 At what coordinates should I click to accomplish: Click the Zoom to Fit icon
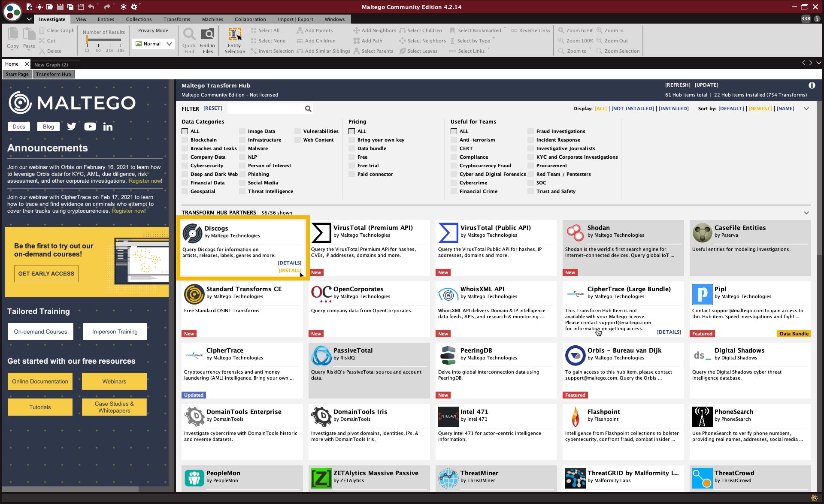point(561,30)
